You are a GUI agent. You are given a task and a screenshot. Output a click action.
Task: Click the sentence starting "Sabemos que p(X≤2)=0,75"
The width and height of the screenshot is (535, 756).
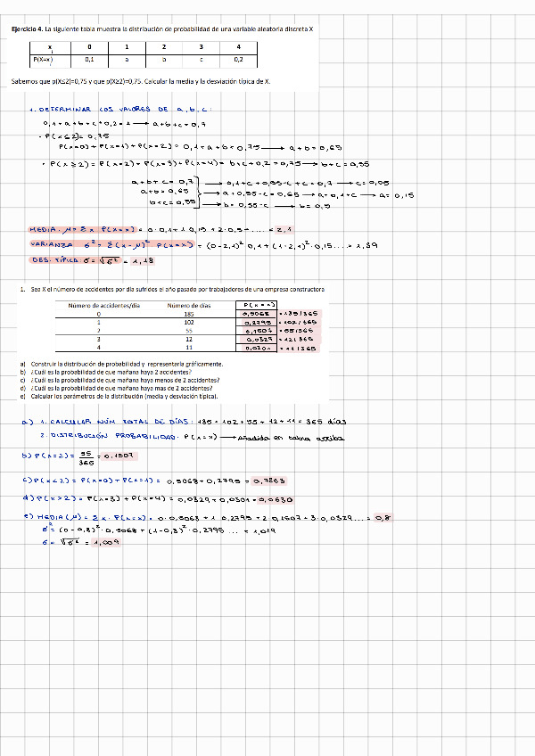(x=141, y=81)
